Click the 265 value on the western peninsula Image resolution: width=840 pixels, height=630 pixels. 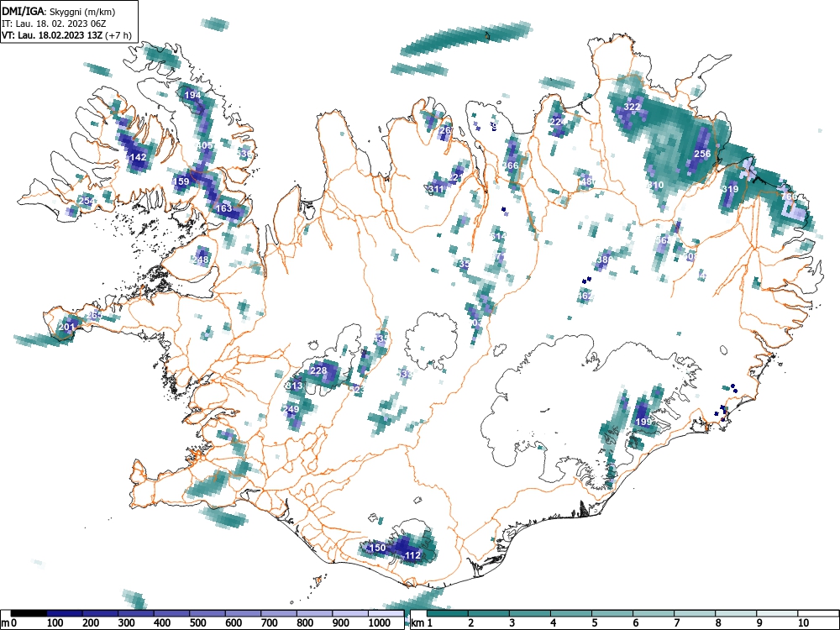pyautogui.click(x=94, y=314)
